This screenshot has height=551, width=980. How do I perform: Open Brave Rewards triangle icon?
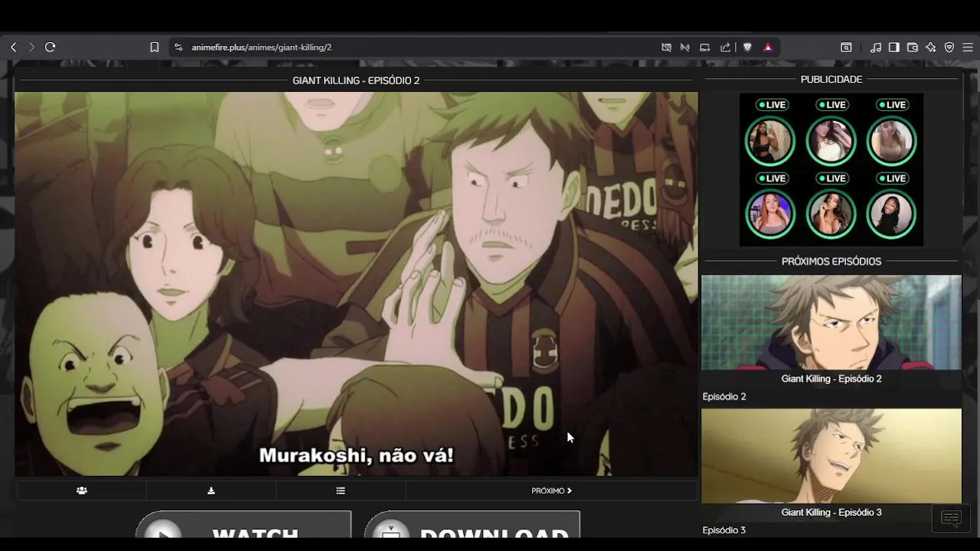(768, 47)
